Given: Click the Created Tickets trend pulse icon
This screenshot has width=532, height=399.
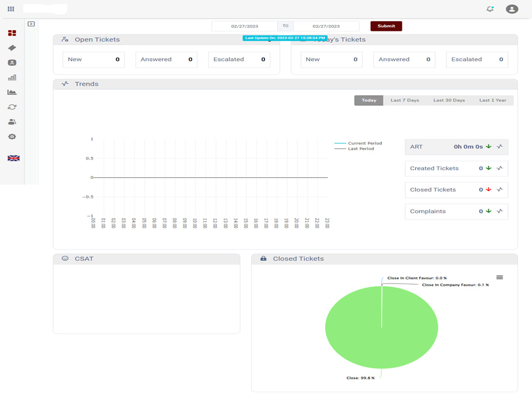Looking at the screenshot, I should [500, 168].
